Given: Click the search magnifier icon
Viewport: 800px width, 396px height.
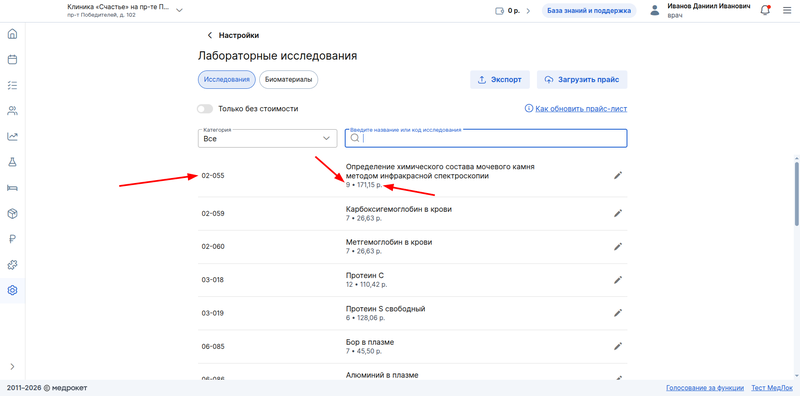Looking at the screenshot, I should (x=355, y=138).
